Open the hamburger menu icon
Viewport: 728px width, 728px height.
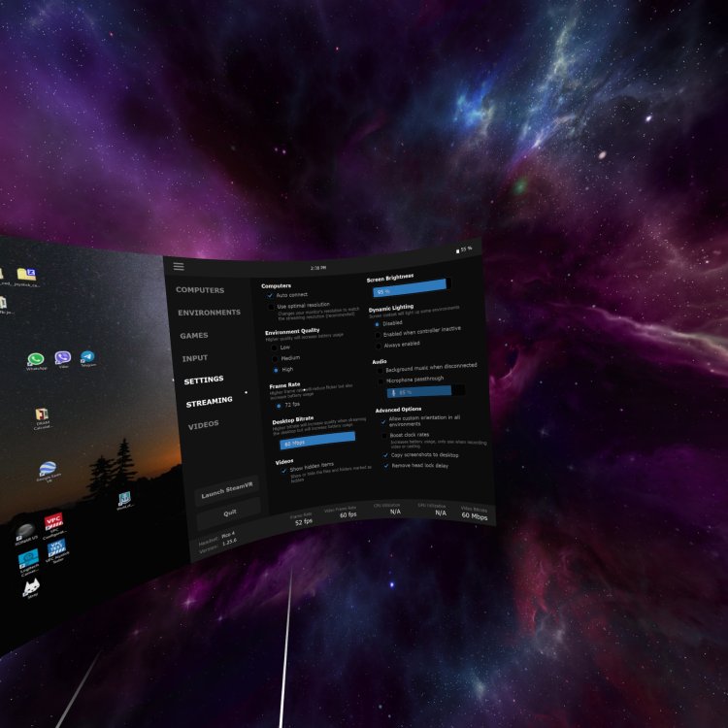179,266
